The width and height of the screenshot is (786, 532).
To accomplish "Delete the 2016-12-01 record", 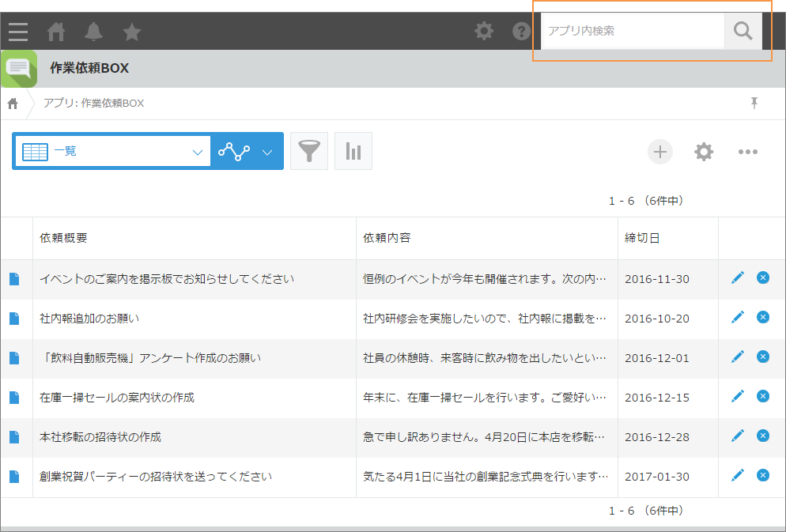I will point(763,357).
